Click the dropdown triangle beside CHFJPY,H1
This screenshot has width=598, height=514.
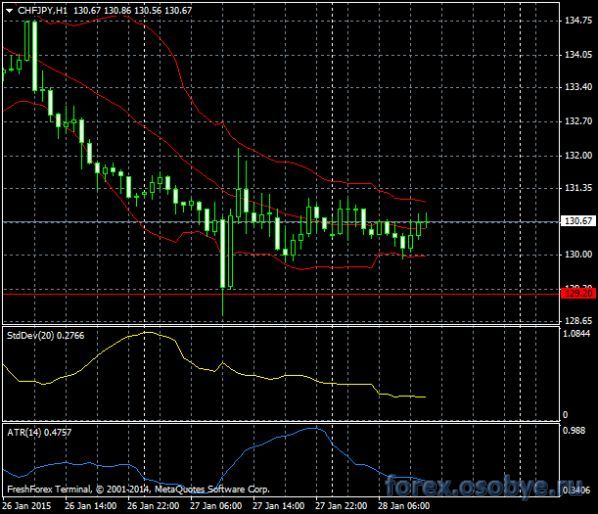tap(10, 11)
